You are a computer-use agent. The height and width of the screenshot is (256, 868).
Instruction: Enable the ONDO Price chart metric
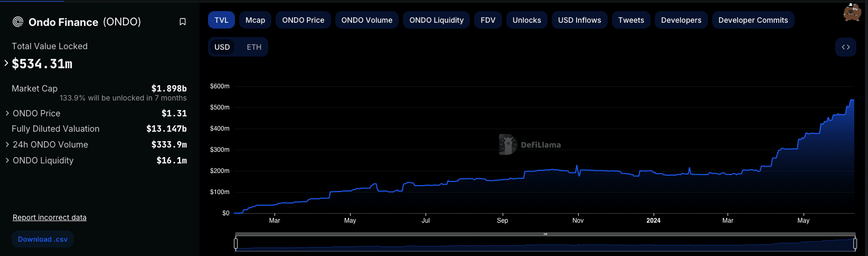303,20
